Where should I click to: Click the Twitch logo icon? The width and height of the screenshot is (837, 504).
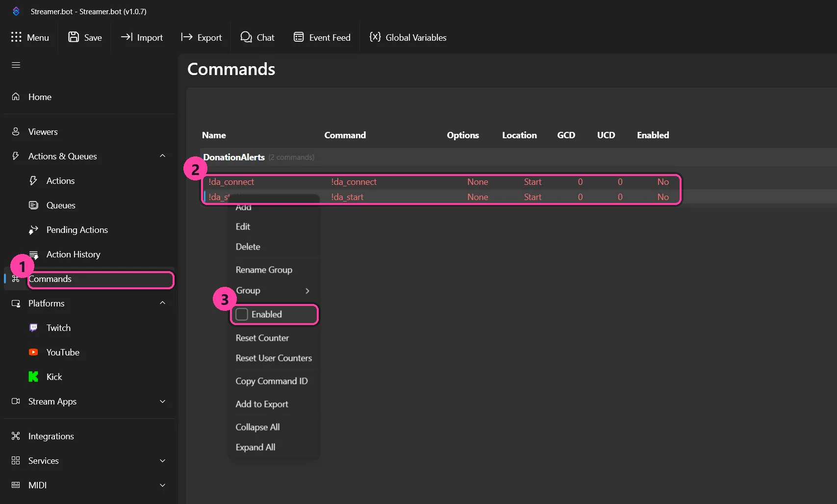[x=33, y=328]
